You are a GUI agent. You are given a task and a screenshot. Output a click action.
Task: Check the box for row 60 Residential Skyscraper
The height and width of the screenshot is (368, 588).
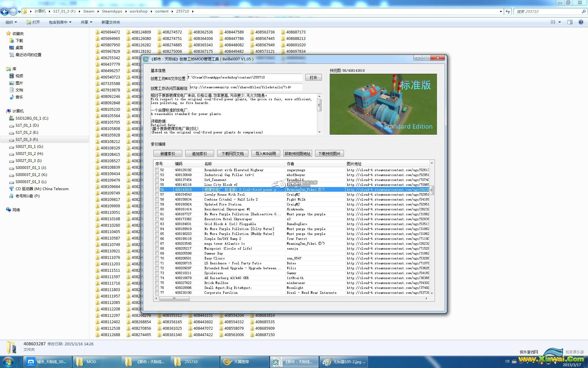click(x=157, y=209)
